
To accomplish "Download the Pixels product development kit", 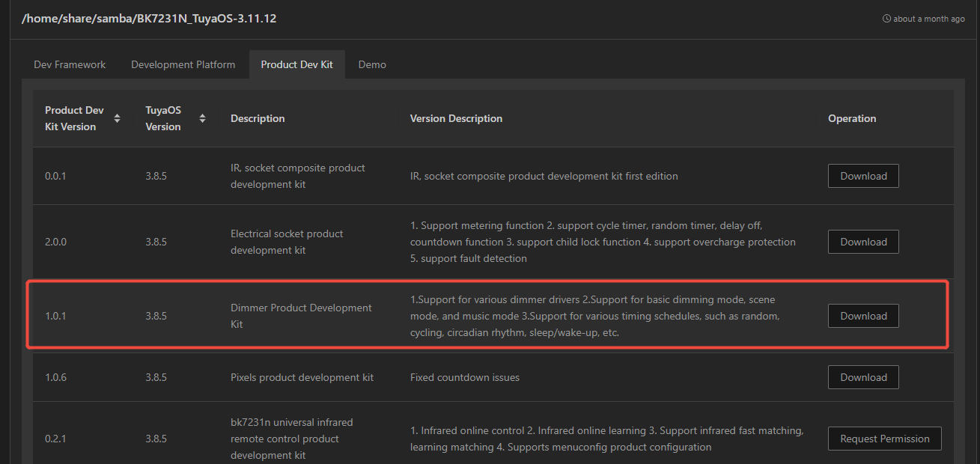I will 862,377.
